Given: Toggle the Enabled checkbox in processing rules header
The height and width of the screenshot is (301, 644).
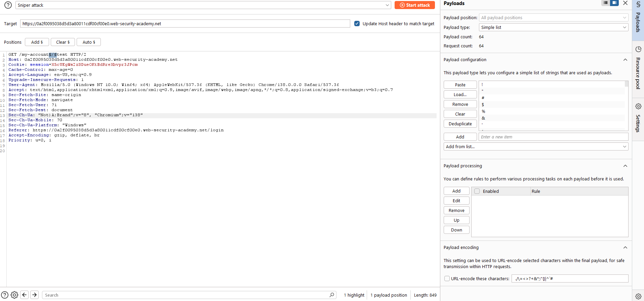Looking at the screenshot, I should point(477,191).
